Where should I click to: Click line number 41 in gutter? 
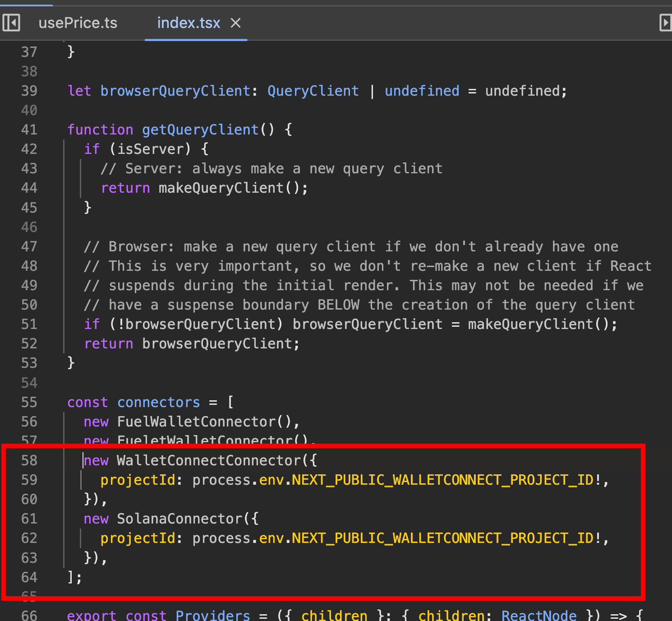coord(29,130)
